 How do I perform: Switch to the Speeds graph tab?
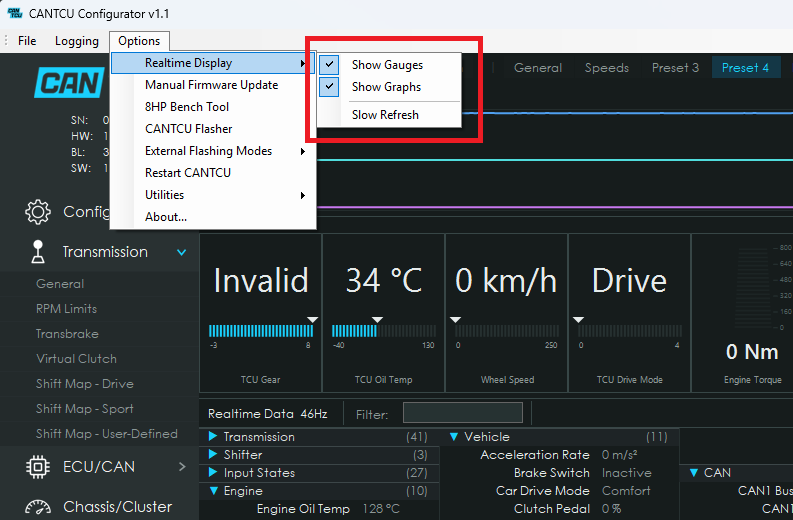pyautogui.click(x=607, y=68)
